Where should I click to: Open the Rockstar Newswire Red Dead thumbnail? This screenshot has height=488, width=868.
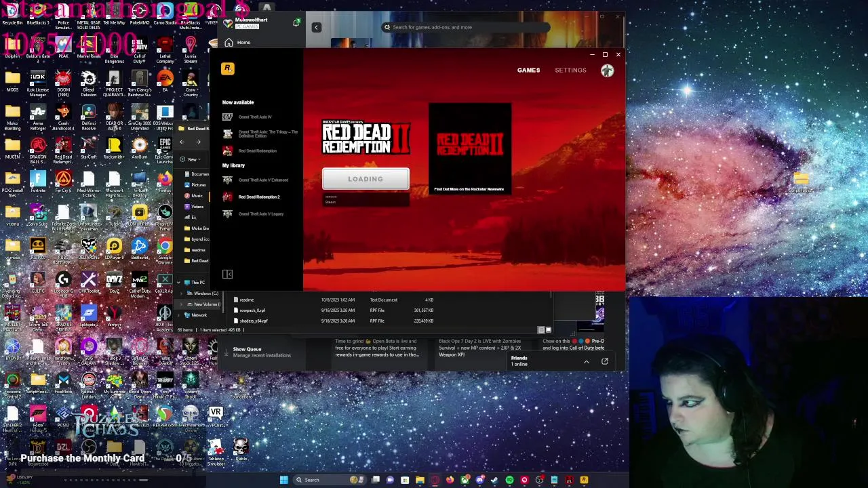(470, 148)
